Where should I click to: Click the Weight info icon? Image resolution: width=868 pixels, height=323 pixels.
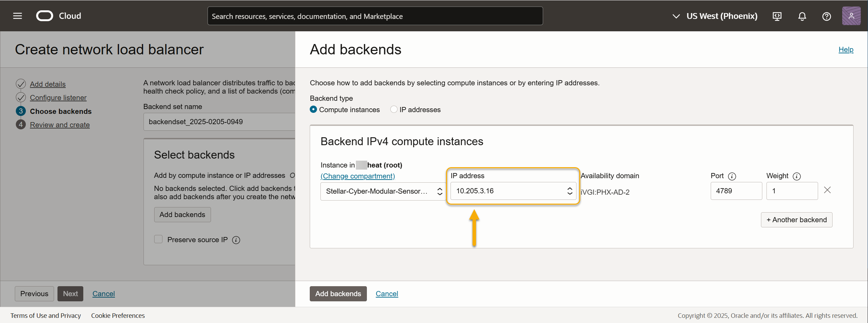click(x=797, y=176)
